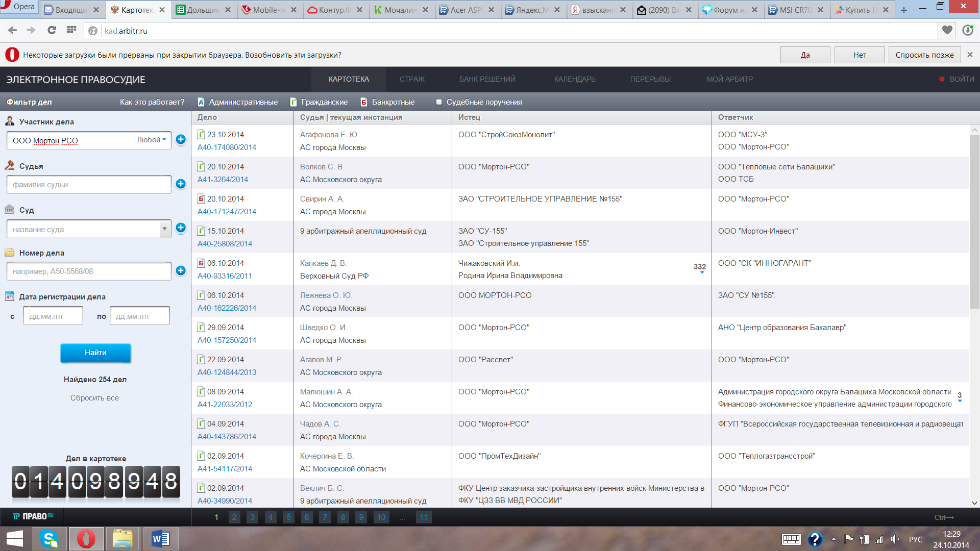Focus the browser address bar
Image resolution: width=980 pixels, height=551 pixels.
point(510,31)
